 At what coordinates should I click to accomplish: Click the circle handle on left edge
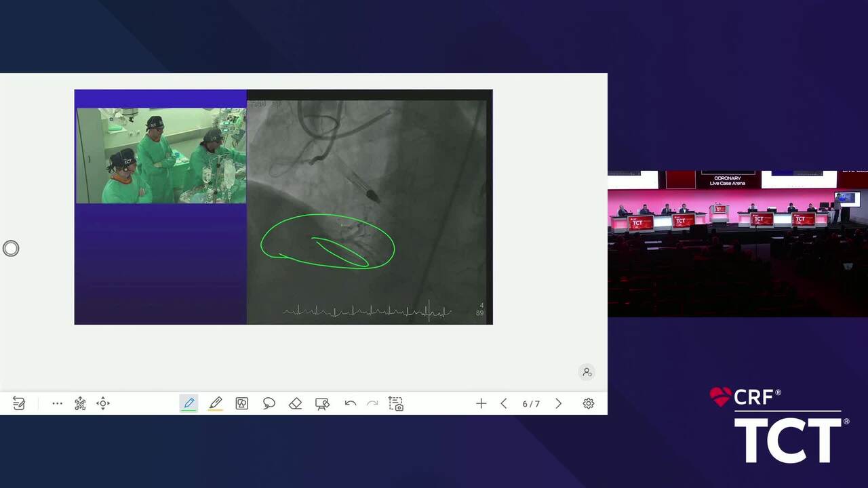click(x=11, y=249)
